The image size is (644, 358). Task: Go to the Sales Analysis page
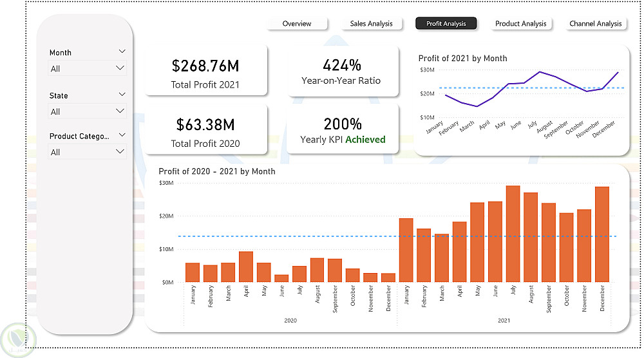372,23
